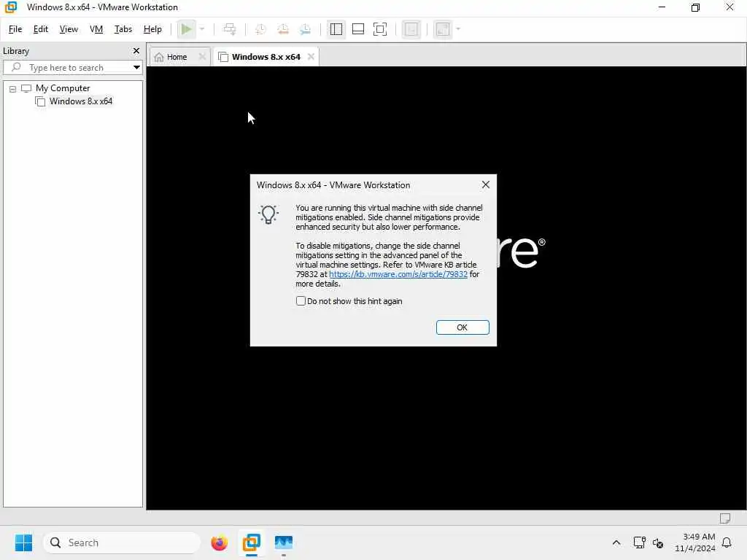Close the Windows 8.x x64 tab
The height and width of the screenshot is (560, 747).
click(311, 57)
